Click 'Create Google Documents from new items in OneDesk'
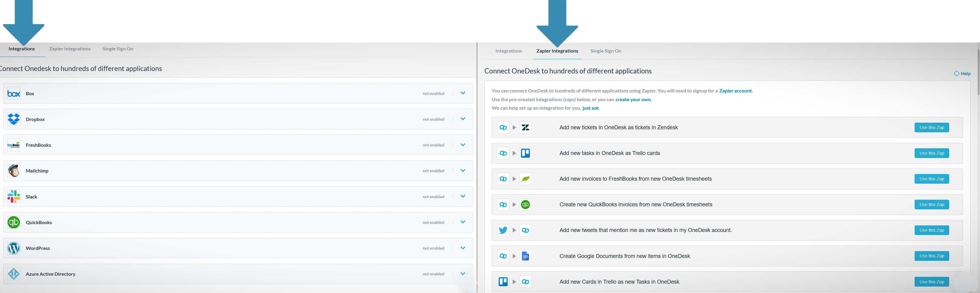The image size is (980, 293). (x=624, y=256)
